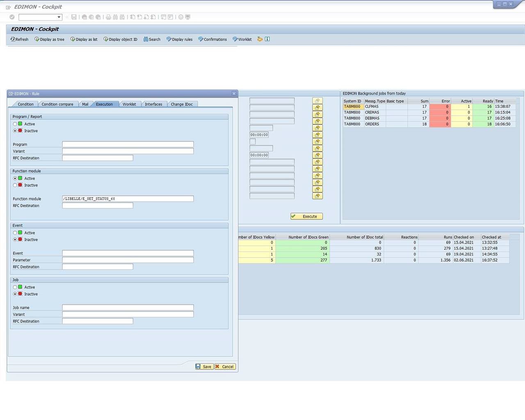
Task: Click the Program input field
Action: click(128, 144)
